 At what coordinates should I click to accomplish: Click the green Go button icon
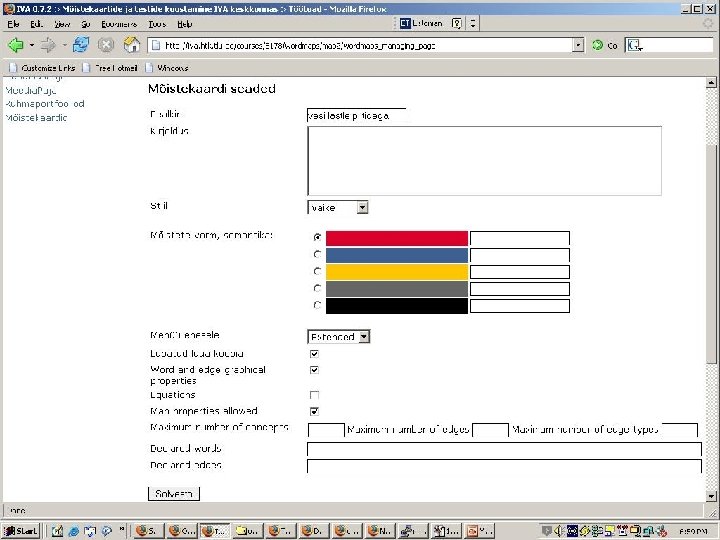pos(597,45)
